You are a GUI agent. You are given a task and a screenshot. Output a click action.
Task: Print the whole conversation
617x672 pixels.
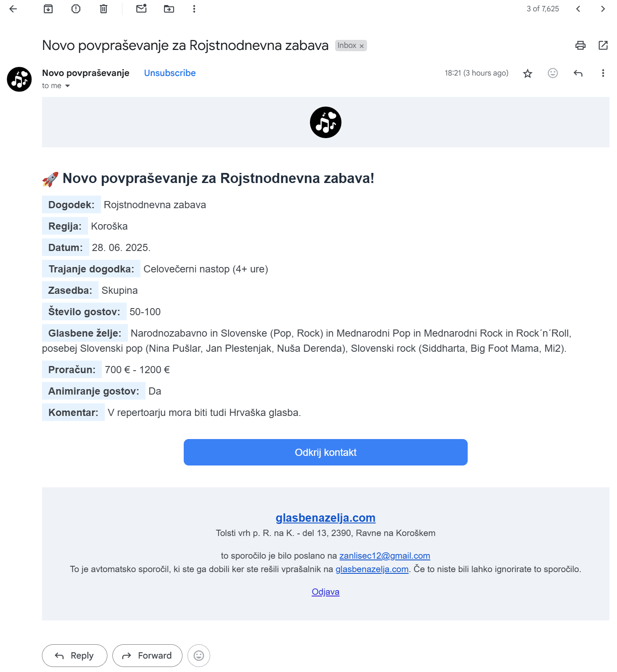pyautogui.click(x=581, y=45)
